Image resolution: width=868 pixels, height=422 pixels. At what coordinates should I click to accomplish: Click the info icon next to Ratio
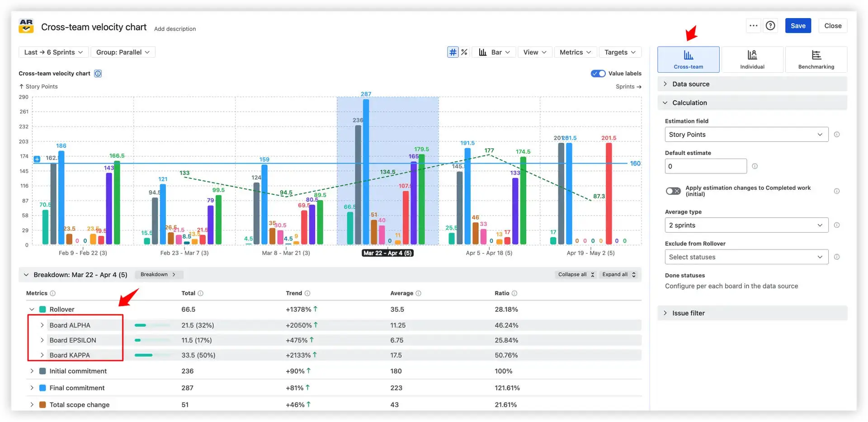[514, 293]
